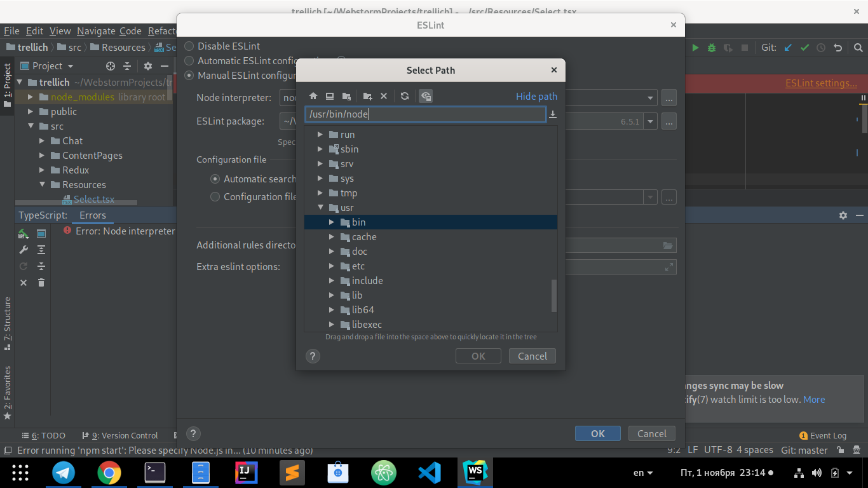This screenshot has height=488, width=868.
Task: Expand the public folder in Project tree
Action: pyautogui.click(x=31, y=111)
